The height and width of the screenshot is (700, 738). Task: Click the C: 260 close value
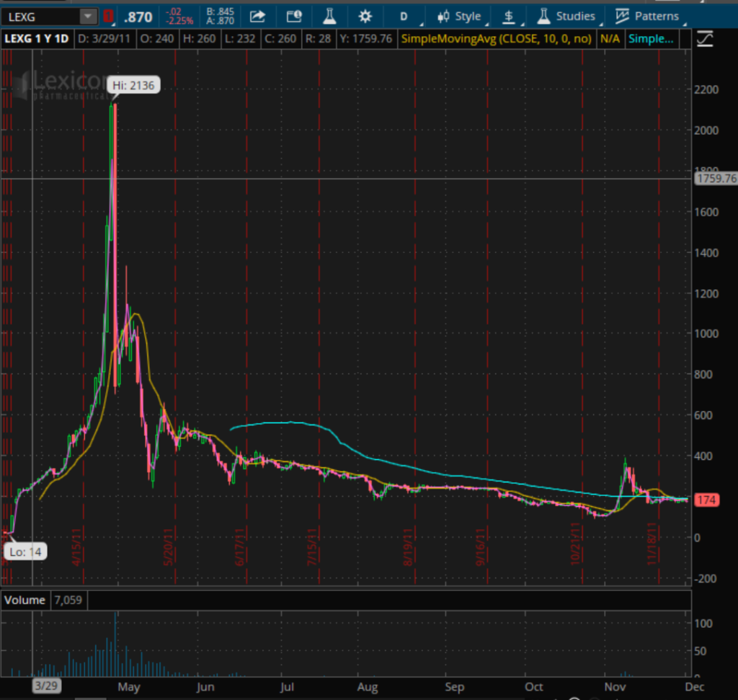coord(280,39)
